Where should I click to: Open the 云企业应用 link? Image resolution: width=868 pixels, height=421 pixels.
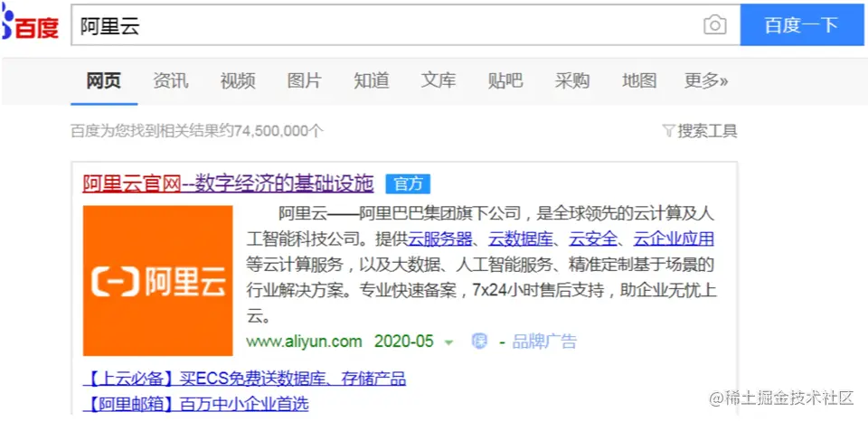[x=674, y=239]
